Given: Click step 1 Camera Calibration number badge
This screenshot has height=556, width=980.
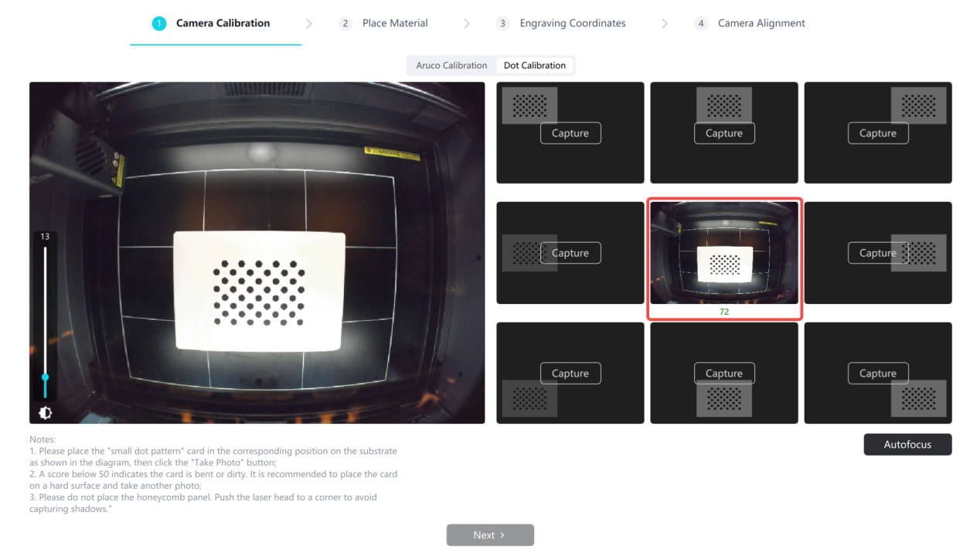Looking at the screenshot, I should pyautogui.click(x=159, y=23).
